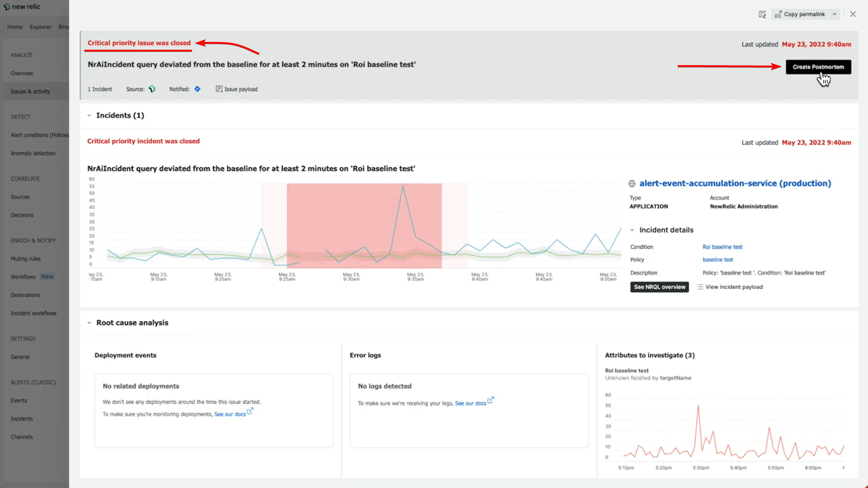Click the '1 Incident' count text

pyautogui.click(x=100, y=89)
